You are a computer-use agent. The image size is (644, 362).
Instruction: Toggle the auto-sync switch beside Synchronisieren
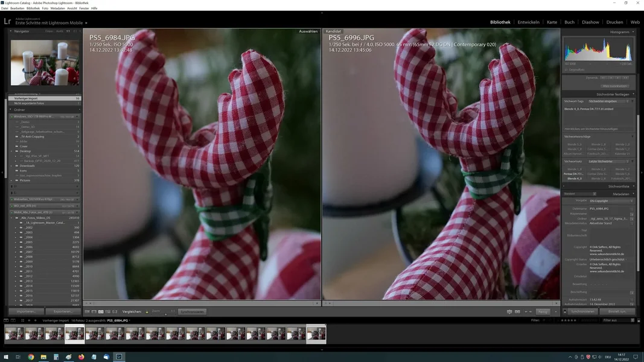[565, 311]
